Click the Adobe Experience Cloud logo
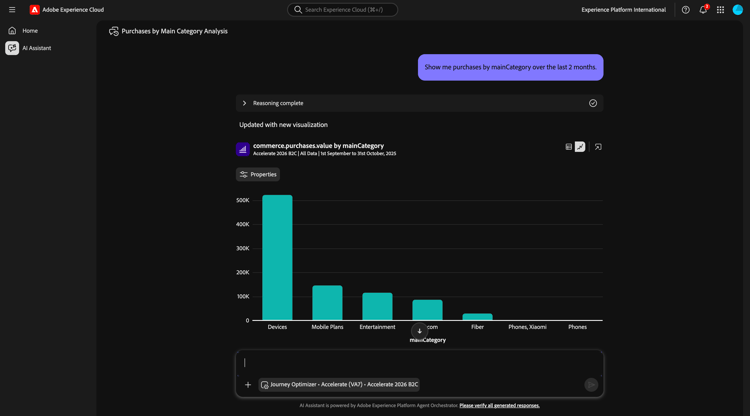750x416 pixels. tap(34, 10)
